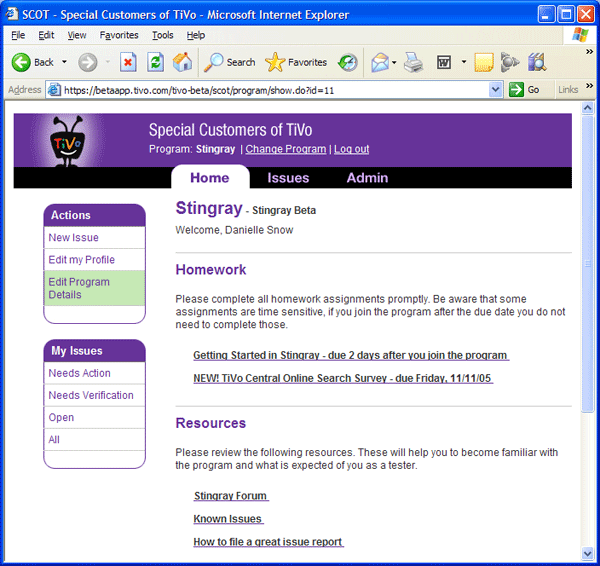The height and width of the screenshot is (566, 600).
Task: Switch to the Home tab
Action: click(210, 178)
